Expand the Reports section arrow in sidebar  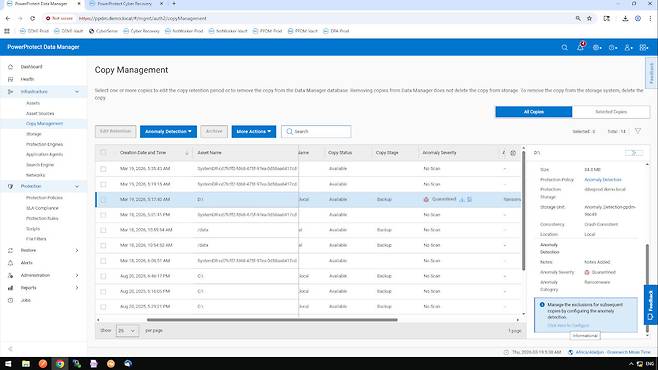77,288
